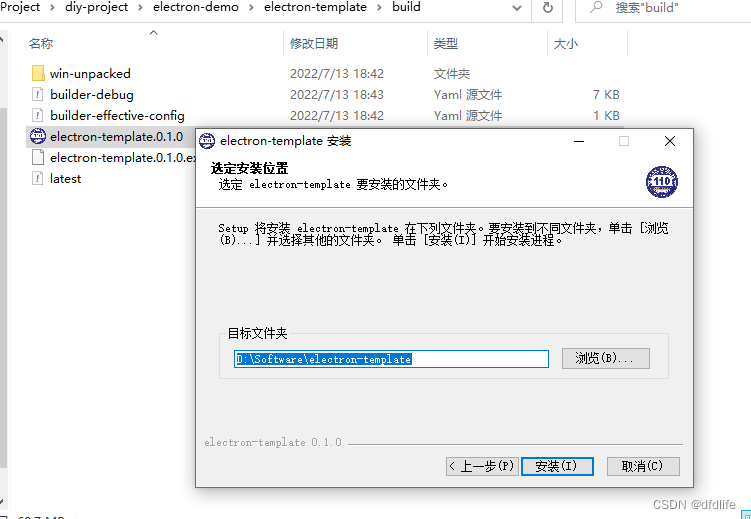Click the electron-template.0.1.0.ex file icon
This screenshot has height=519, width=751.
click(38, 158)
